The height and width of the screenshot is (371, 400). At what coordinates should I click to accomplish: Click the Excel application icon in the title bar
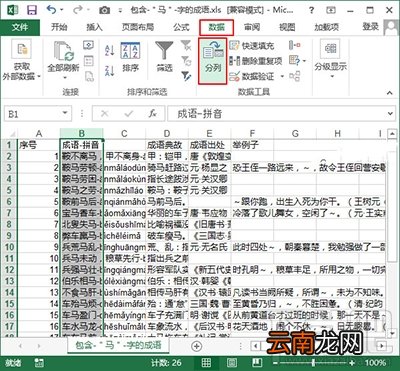coord(12,10)
